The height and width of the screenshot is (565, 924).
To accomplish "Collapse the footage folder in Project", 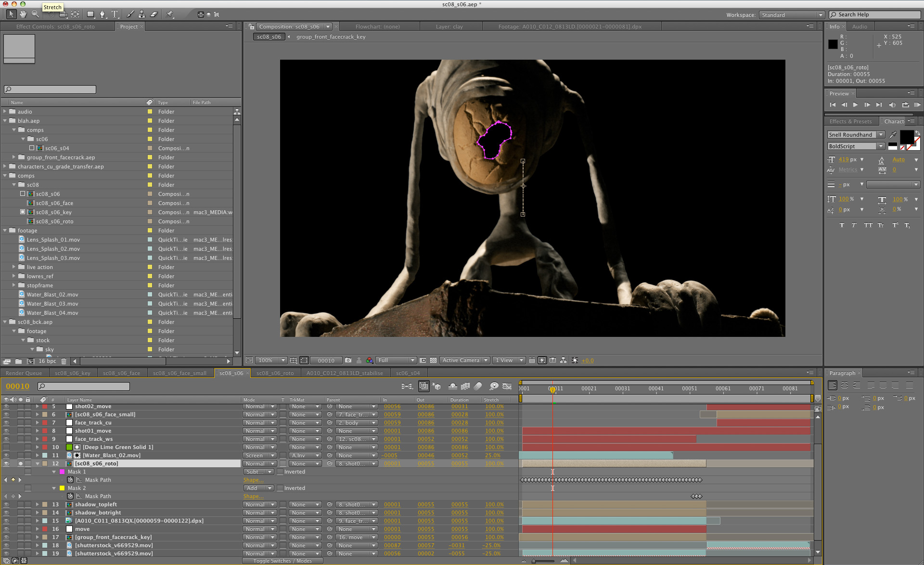I will pos(5,231).
